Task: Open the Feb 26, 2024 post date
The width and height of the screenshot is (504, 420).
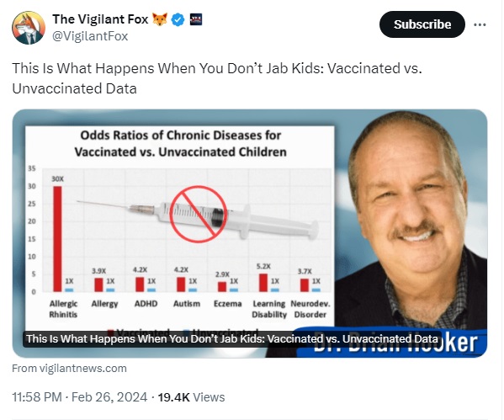Action: coord(109,397)
